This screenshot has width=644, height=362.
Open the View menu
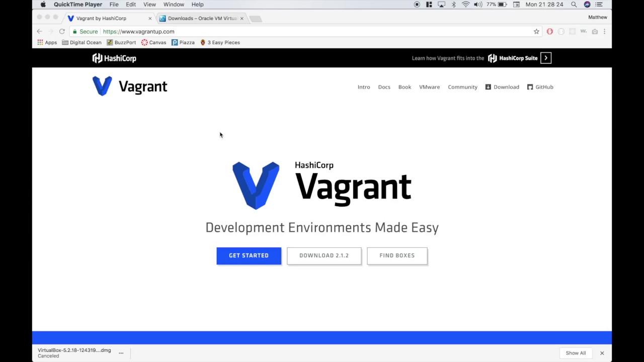[x=149, y=5]
